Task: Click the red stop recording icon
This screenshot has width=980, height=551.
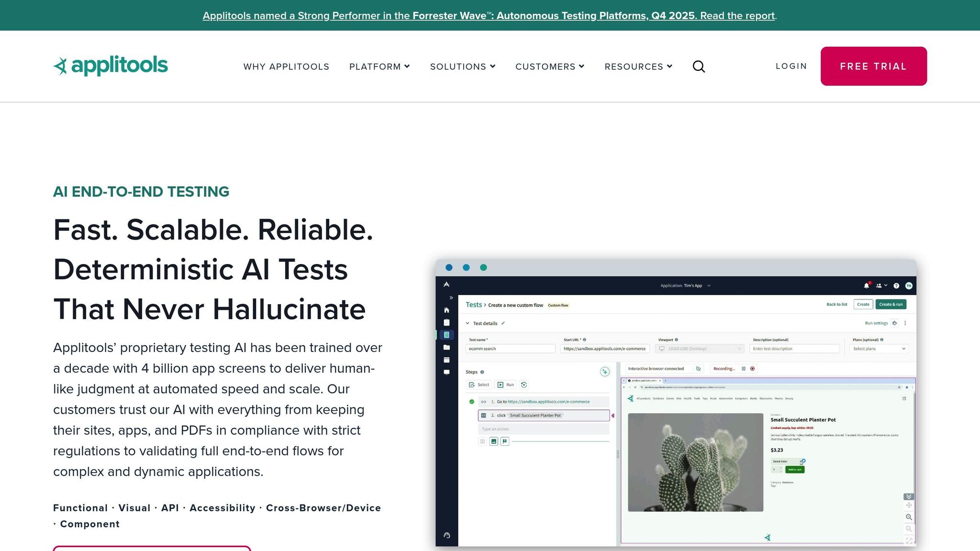Action: (752, 369)
